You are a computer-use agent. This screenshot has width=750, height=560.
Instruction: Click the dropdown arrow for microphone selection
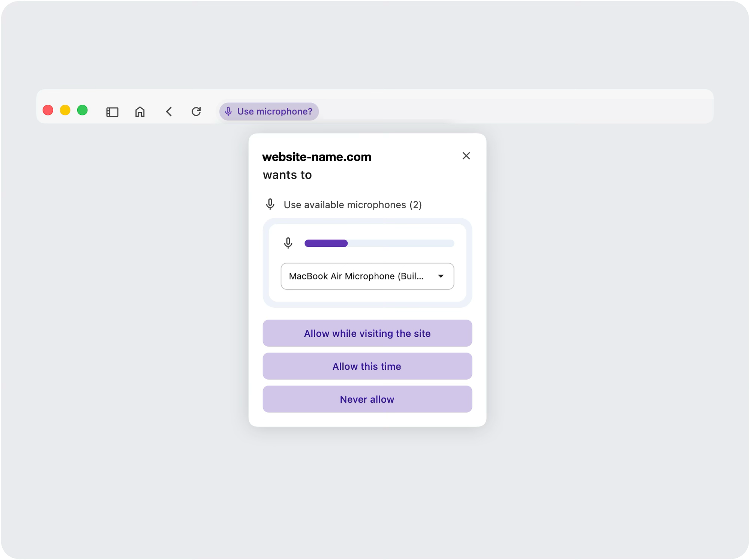(441, 276)
